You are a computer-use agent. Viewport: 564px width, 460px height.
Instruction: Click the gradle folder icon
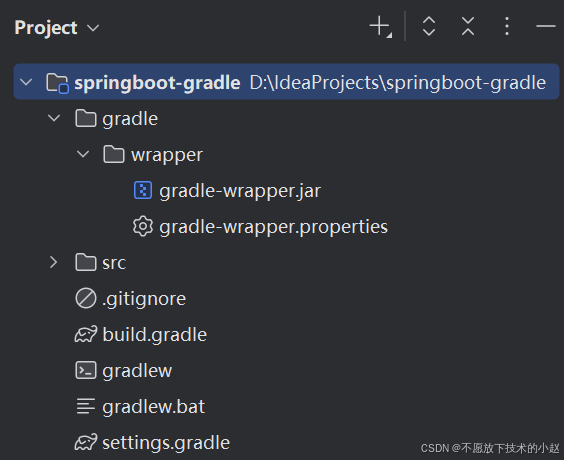coord(86,118)
